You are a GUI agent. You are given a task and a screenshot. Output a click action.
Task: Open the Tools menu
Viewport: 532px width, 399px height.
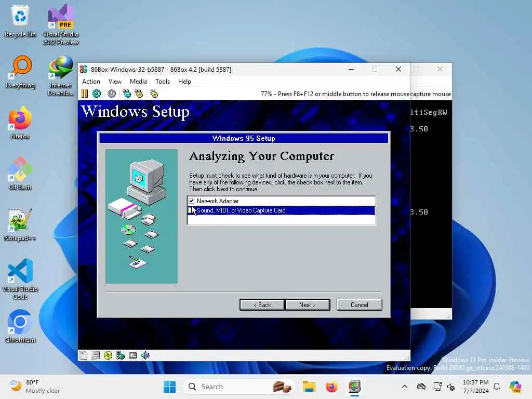pos(163,82)
